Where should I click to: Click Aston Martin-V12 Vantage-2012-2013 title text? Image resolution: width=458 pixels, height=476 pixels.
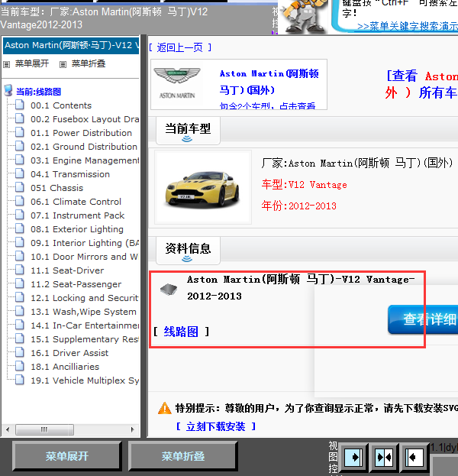(x=301, y=287)
